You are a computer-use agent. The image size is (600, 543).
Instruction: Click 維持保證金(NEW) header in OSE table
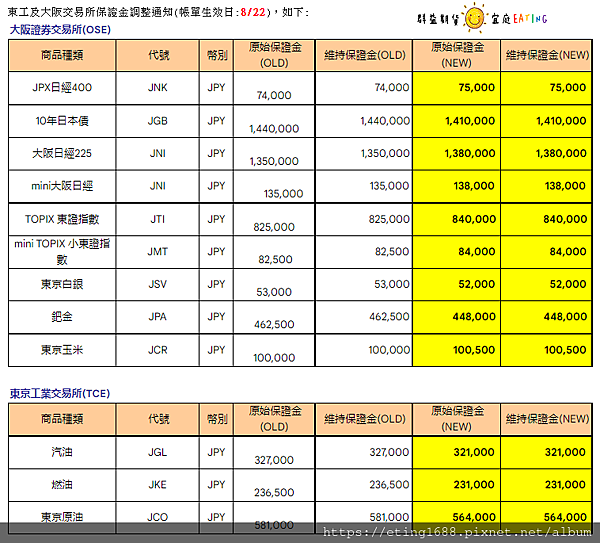coord(547,55)
